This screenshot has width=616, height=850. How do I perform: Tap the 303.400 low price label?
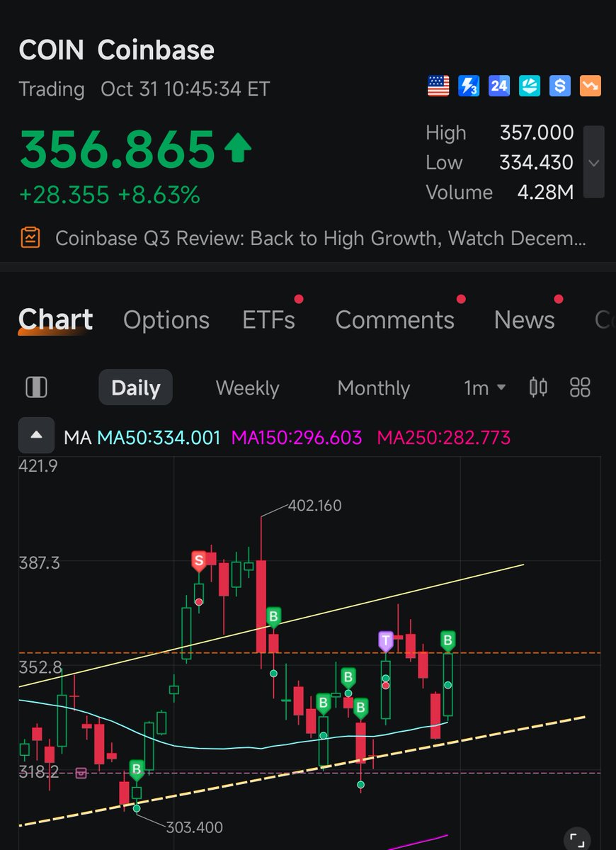[195, 827]
